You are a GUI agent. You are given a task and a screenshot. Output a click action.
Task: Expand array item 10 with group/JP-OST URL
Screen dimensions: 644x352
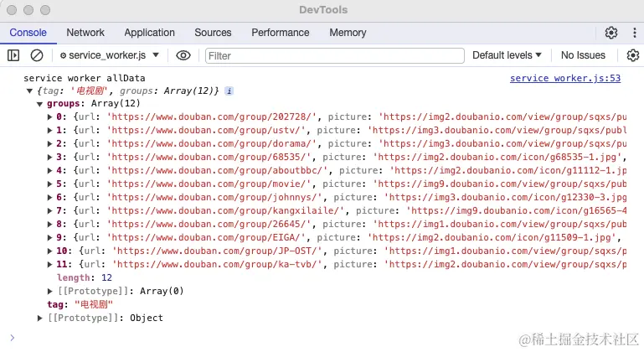(x=49, y=251)
